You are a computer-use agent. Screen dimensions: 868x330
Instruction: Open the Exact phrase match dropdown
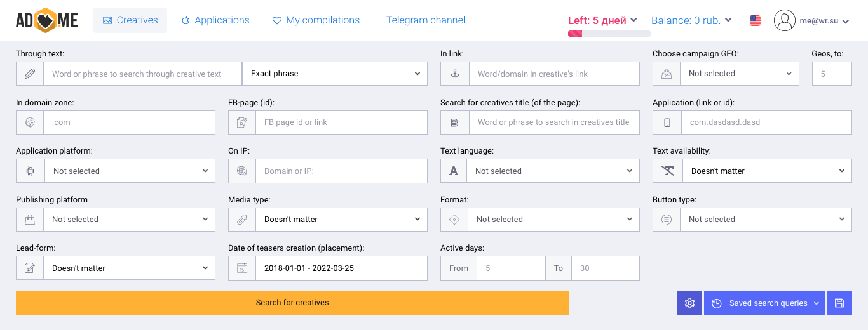point(335,74)
